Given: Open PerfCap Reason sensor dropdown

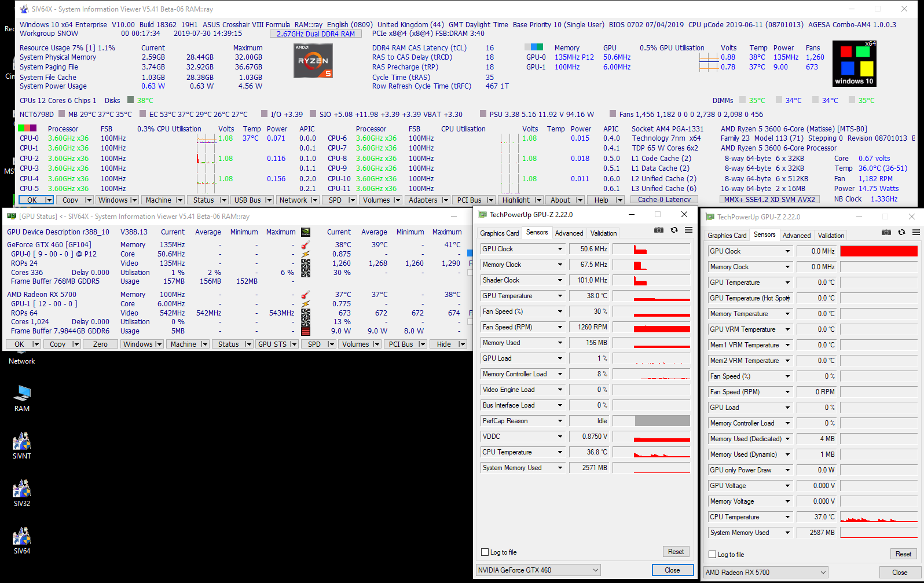Looking at the screenshot, I should tap(560, 421).
